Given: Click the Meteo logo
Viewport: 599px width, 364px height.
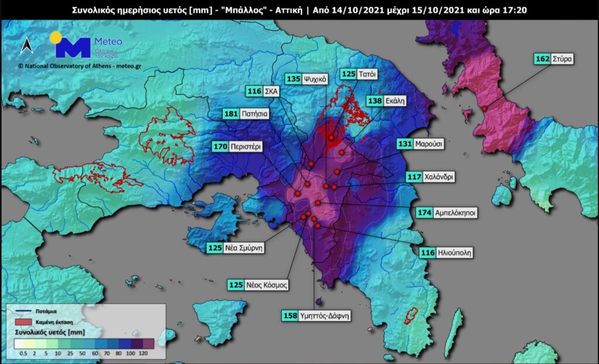Looking at the screenshot, I should click(87, 46).
